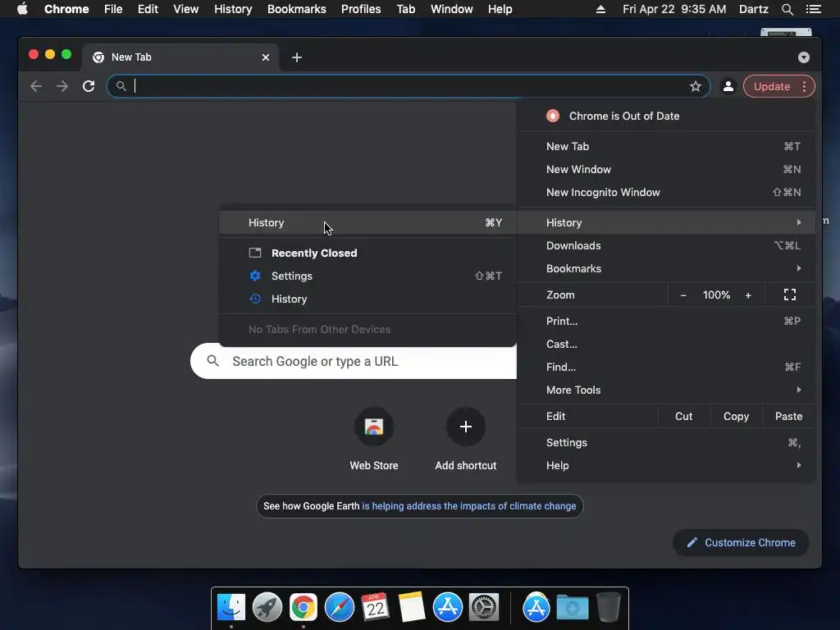Click Cut in the Edit row
Viewport: 840px width, 630px height.
point(683,416)
